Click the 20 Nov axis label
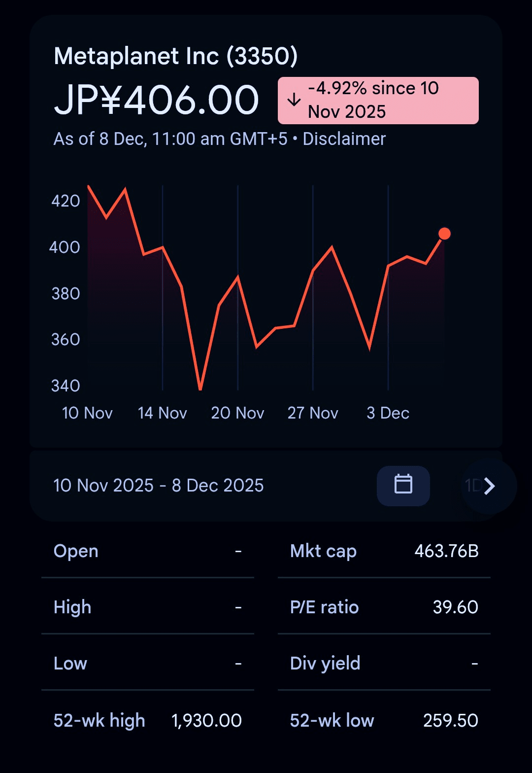Viewport: 532px width, 773px height. click(237, 413)
